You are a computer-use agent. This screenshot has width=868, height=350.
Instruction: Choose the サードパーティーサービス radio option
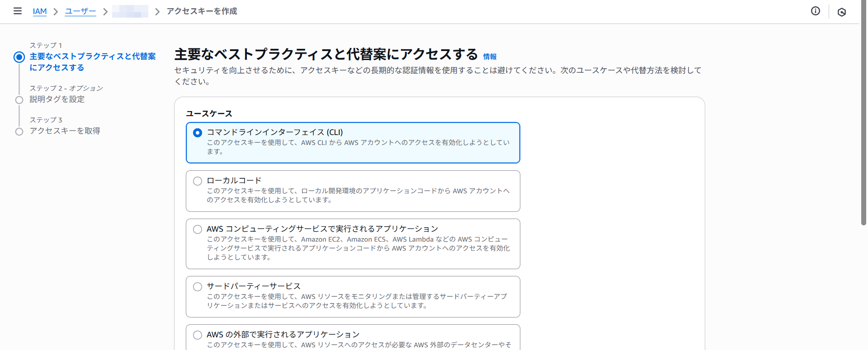pyautogui.click(x=198, y=287)
